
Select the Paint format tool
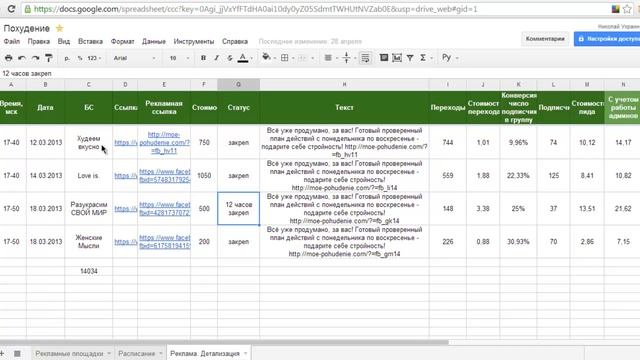coord(49,58)
